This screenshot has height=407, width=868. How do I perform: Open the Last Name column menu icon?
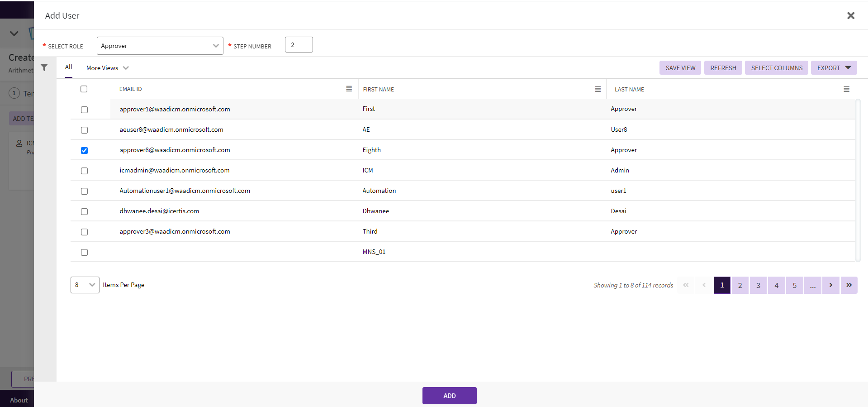pos(846,89)
